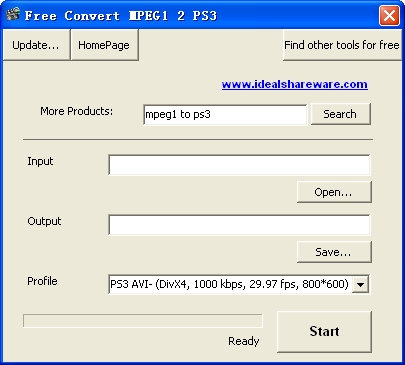The image size is (405, 365).
Task: Open the HomePage button
Action: click(x=104, y=45)
